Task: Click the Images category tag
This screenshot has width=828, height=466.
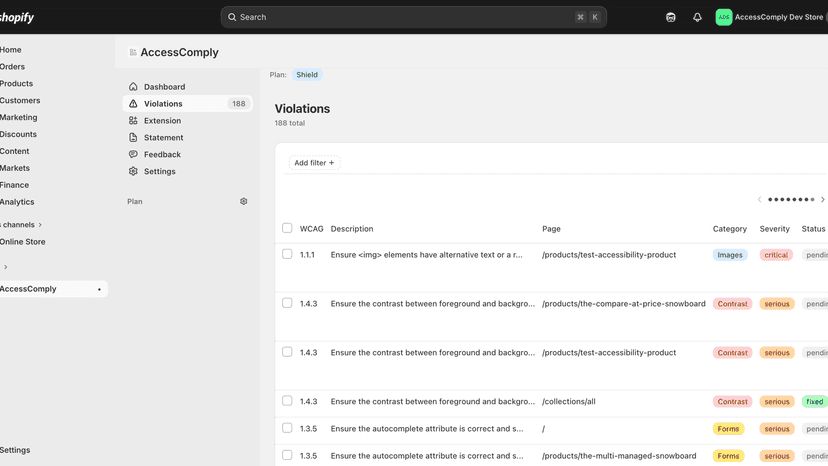Action: (x=730, y=255)
